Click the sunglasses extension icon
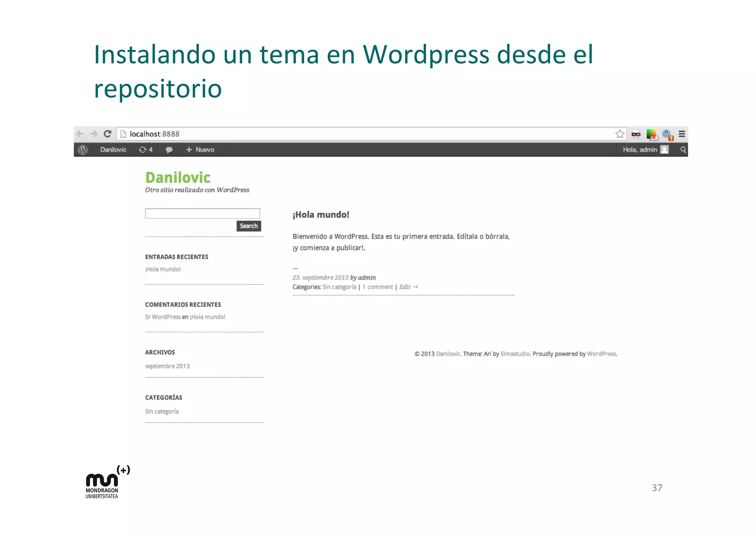Viewport: 756px width, 534px height. 636,134
